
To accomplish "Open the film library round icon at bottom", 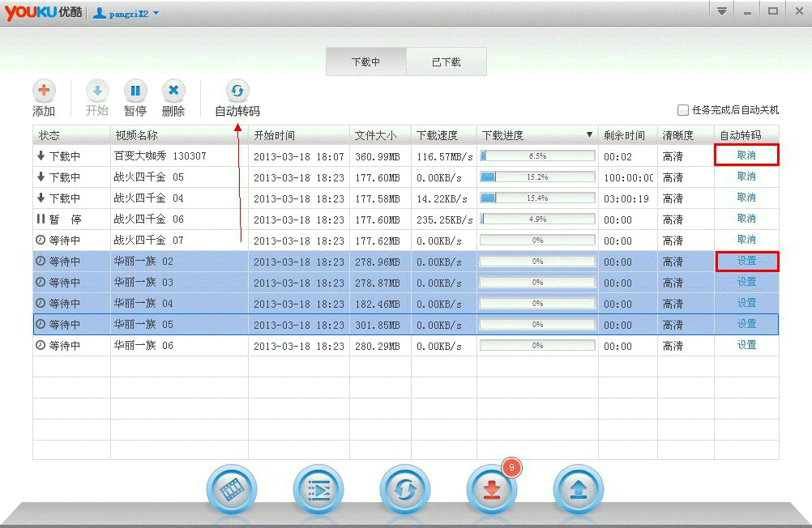I will tap(232, 489).
